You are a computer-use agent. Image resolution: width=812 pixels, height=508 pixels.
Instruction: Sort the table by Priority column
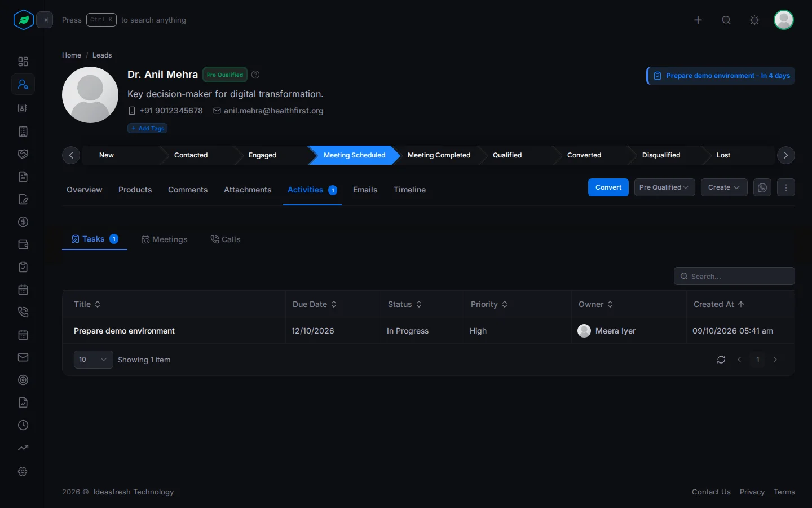[x=489, y=304]
